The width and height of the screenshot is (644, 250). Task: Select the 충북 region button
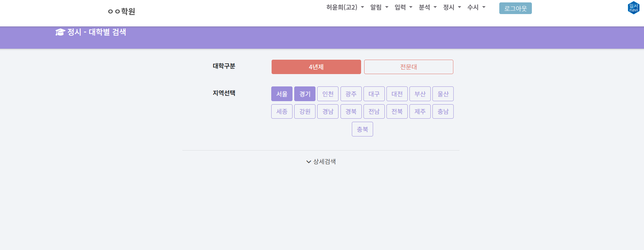[x=362, y=129]
